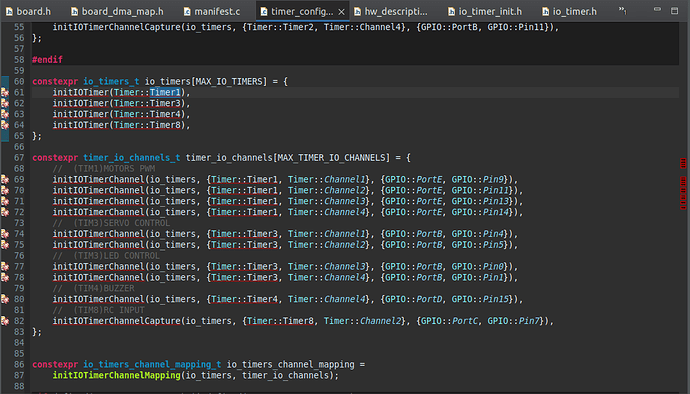Click the (TIM4)BUZZER comment

[104, 288]
